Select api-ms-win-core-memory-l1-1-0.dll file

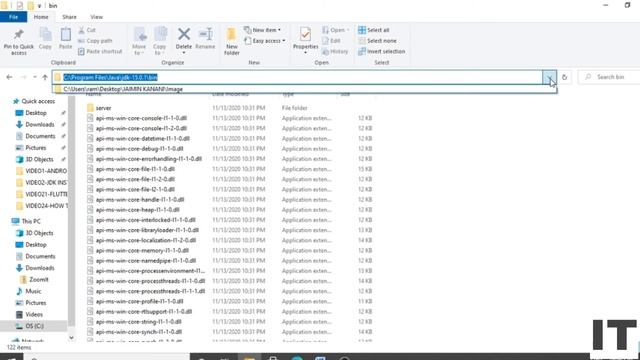pyautogui.click(x=142, y=251)
